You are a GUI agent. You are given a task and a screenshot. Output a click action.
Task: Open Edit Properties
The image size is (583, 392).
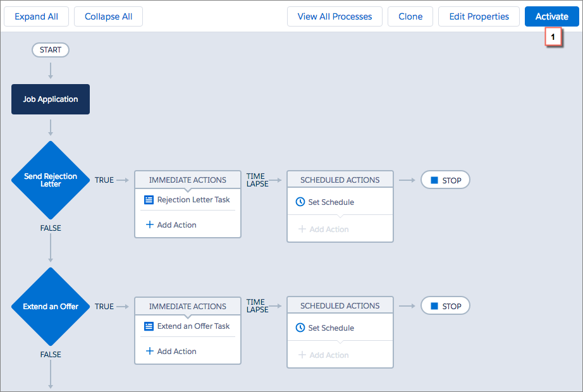coord(479,16)
